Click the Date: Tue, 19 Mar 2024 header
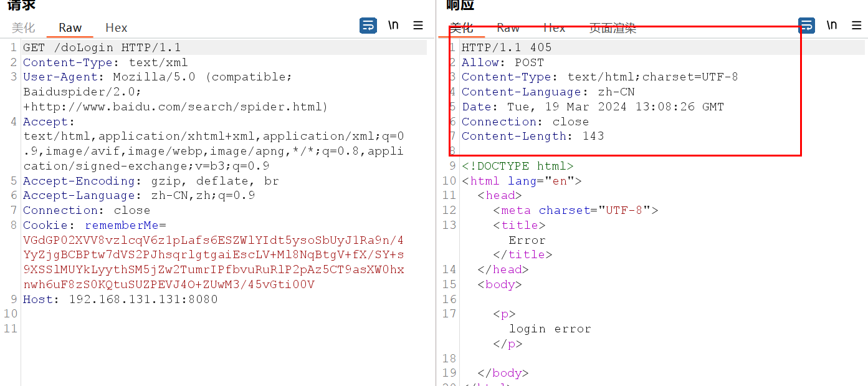868x386 pixels. 593,107
